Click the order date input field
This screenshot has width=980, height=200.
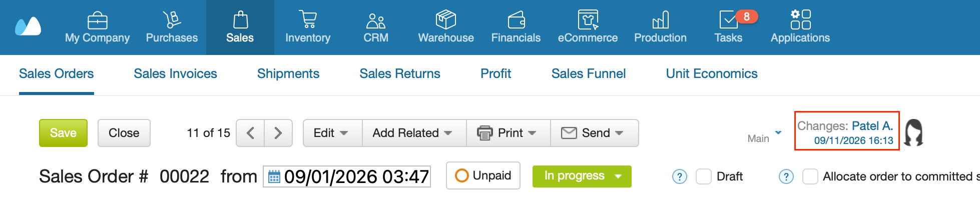(x=347, y=176)
